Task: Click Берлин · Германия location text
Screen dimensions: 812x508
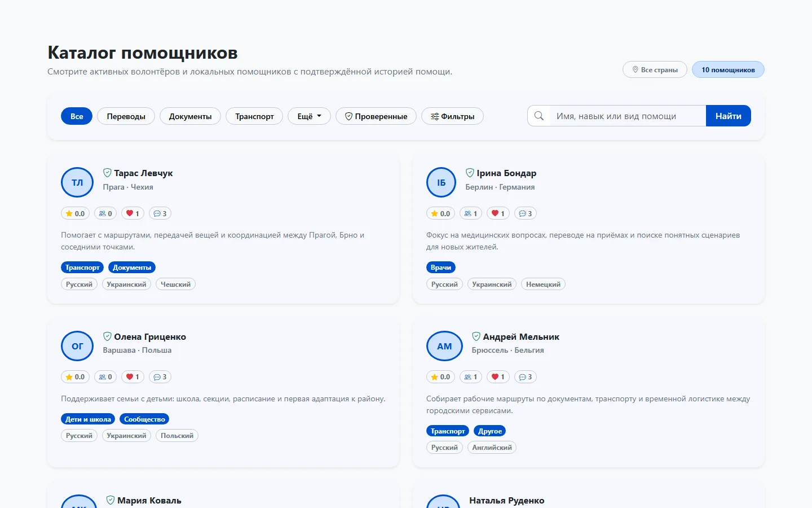Action: tap(500, 187)
